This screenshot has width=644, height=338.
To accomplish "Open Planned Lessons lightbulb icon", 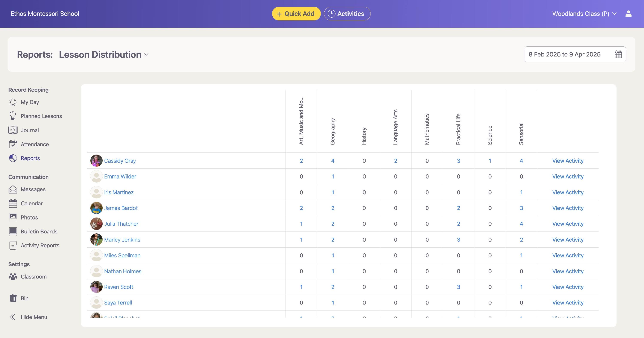I will tap(13, 116).
